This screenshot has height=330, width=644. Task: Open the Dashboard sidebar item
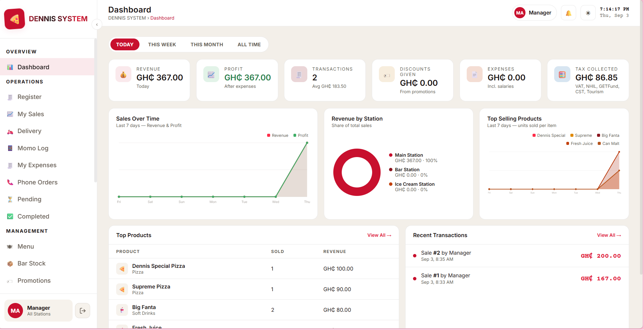(47, 67)
